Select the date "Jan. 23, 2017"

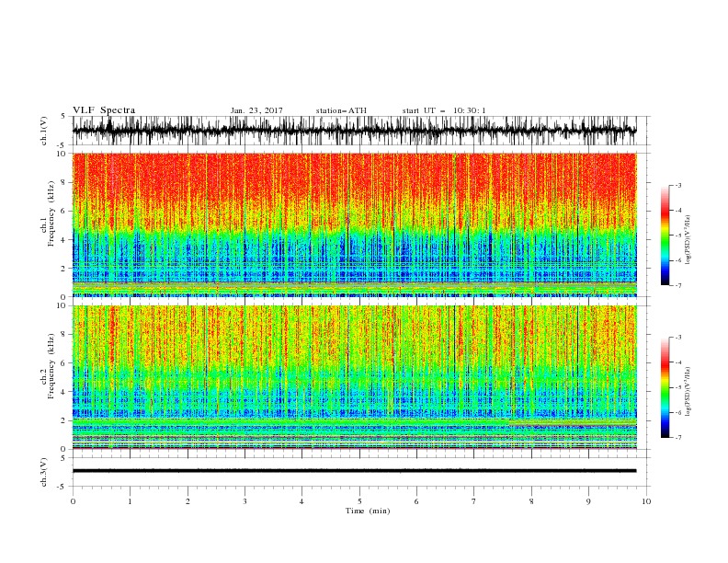pos(256,110)
